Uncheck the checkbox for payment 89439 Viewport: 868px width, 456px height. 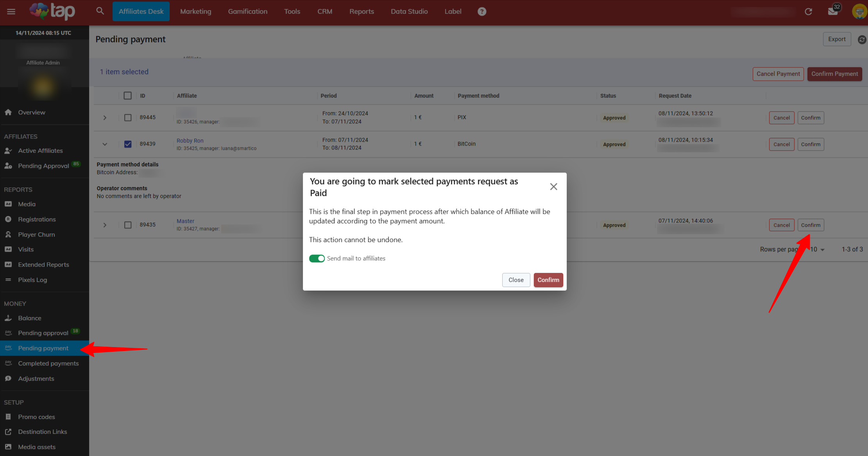pos(128,144)
